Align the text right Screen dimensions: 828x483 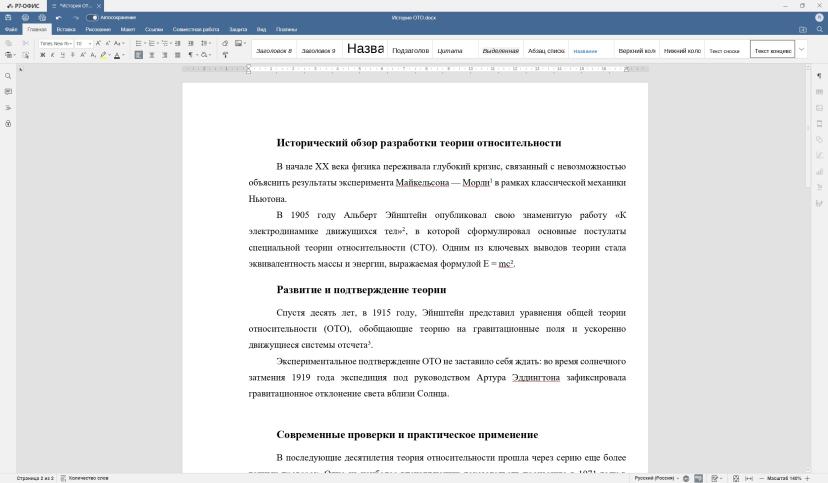165,55
